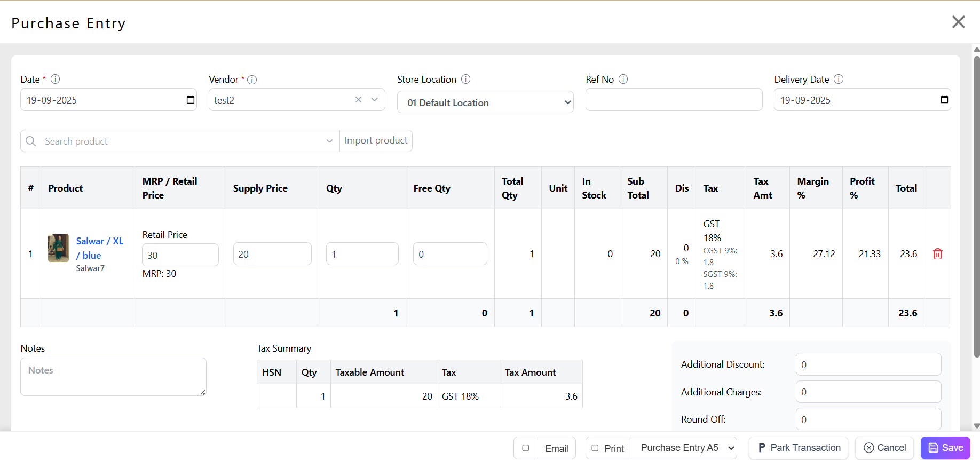
Task: Click the info icon next to Vendor
Action: tap(252, 80)
